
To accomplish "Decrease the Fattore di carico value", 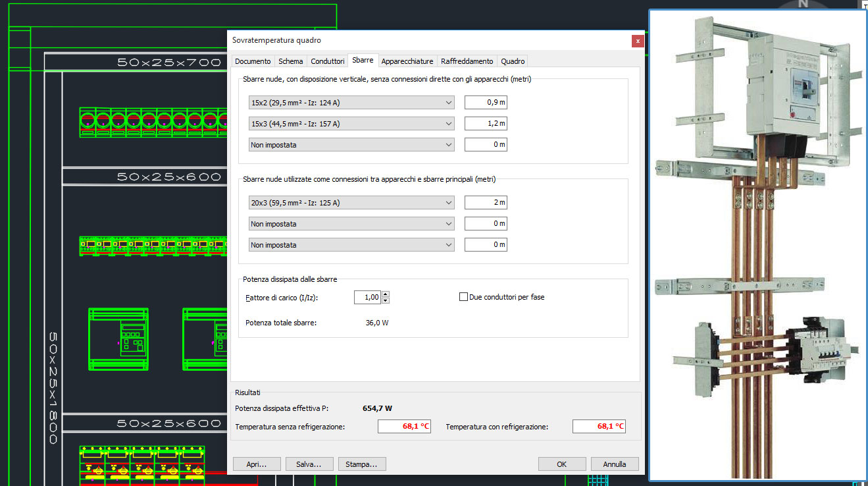I will tap(386, 300).
